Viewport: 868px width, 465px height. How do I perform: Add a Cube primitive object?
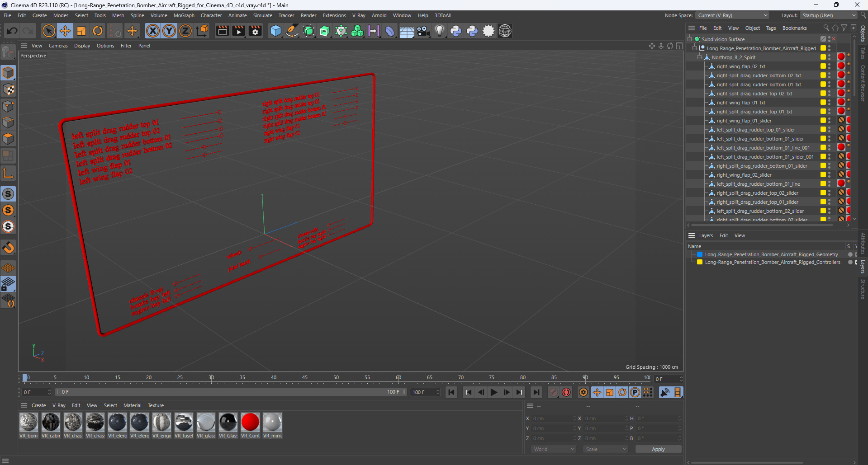[x=275, y=31]
